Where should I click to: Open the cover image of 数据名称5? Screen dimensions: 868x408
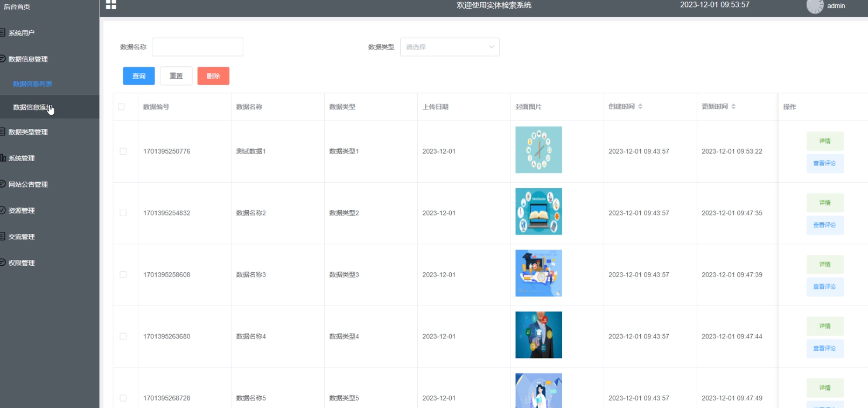point(538,391)
